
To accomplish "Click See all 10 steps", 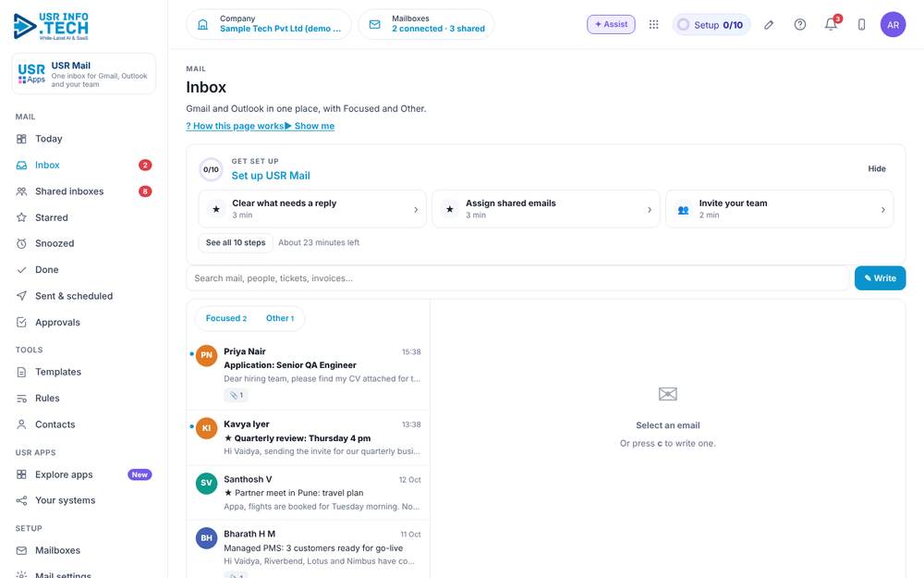I will click(x=236, y=243).
